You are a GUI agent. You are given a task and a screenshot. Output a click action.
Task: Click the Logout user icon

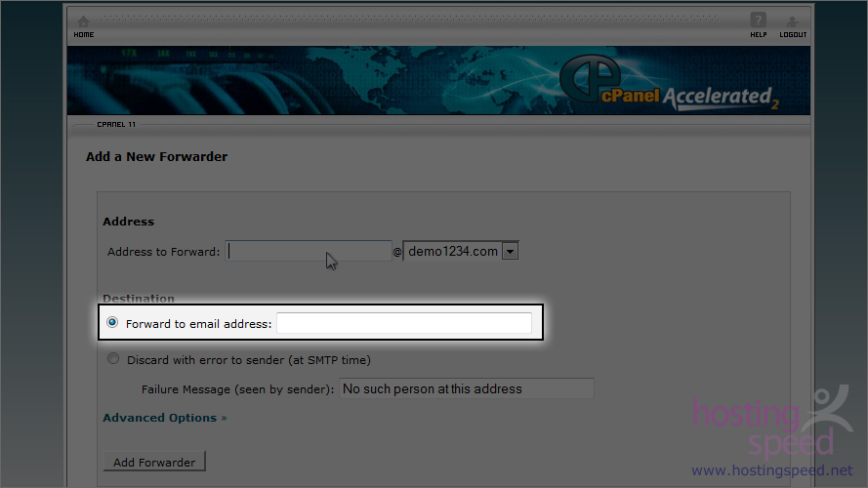(x=792, y=21)
